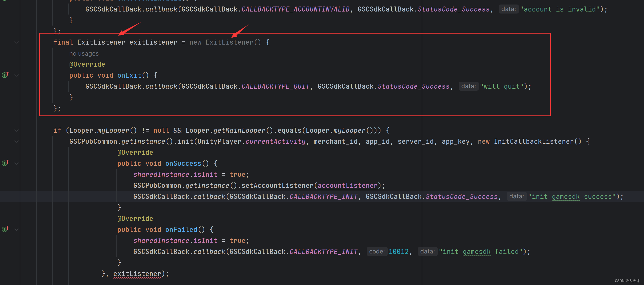Collapse the onSuccess method fold chevron

click(x=17, y=164)
